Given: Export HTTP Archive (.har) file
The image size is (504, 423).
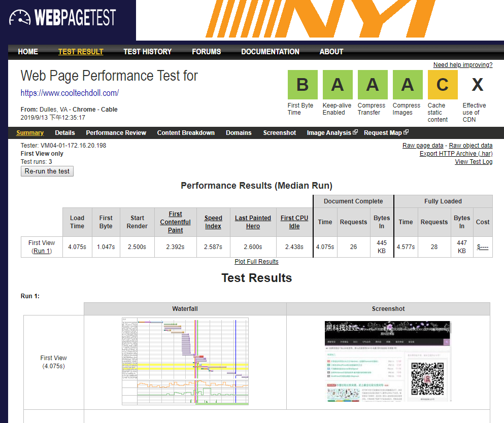Looking at the screenshot, I should tap(456, 154).
